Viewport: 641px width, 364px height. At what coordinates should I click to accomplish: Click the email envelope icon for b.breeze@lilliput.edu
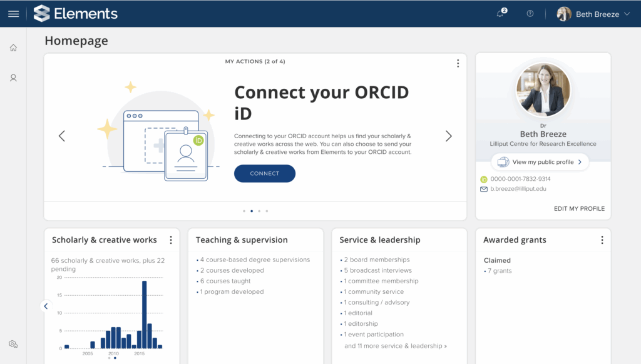point(483,190)
